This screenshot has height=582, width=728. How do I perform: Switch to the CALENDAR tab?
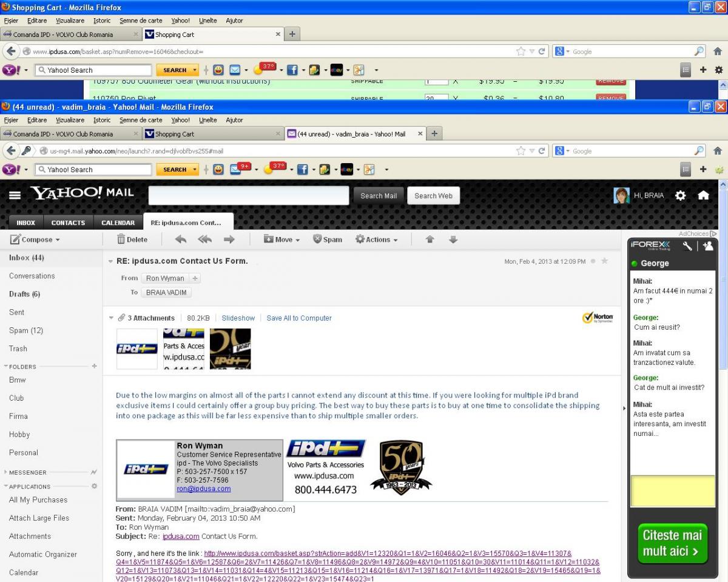(x=118, y=222)
